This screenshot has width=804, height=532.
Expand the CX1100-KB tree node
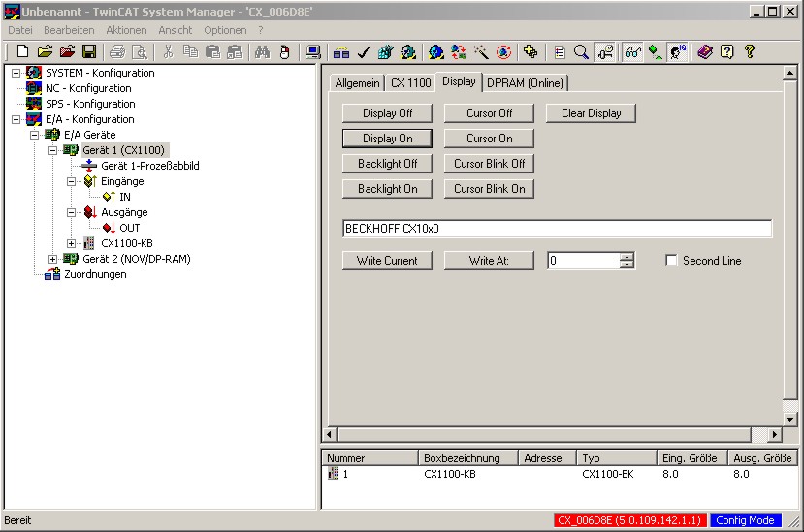pyautogui.click(x=71, y=243)
